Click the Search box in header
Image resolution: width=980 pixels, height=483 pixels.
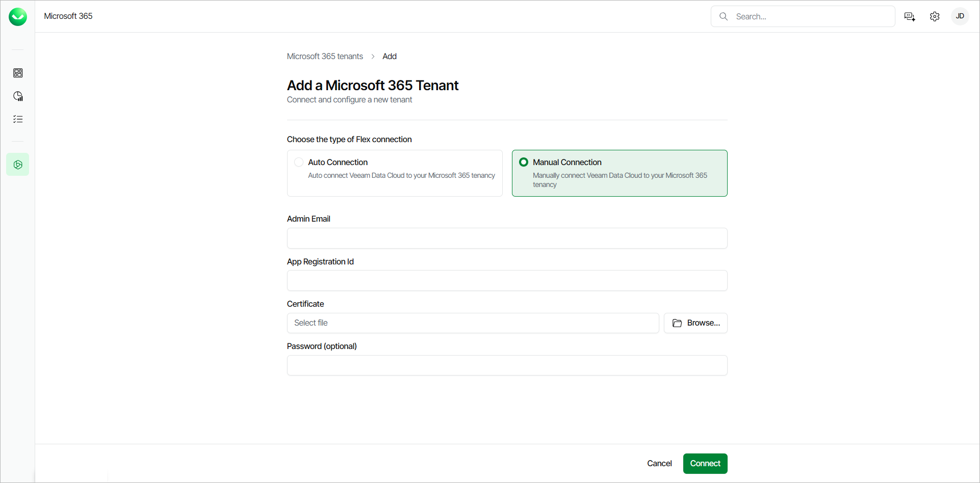[811, 16]
